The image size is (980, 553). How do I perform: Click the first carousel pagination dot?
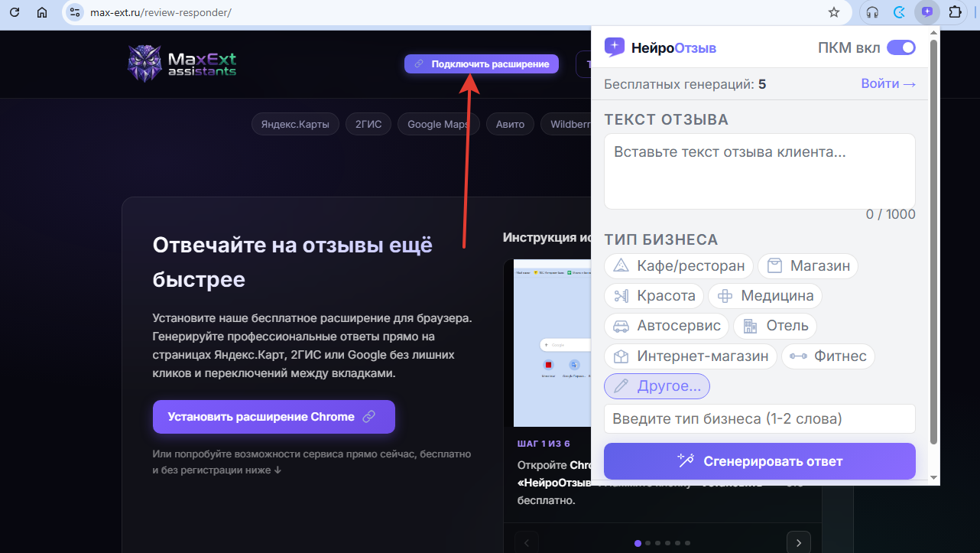click(x=638, y=543)
